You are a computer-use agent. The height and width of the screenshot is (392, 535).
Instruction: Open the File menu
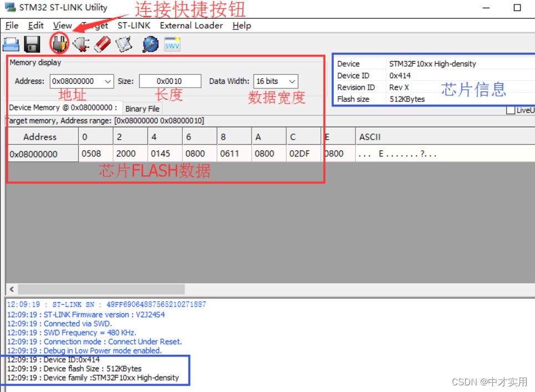pos(12,26)
